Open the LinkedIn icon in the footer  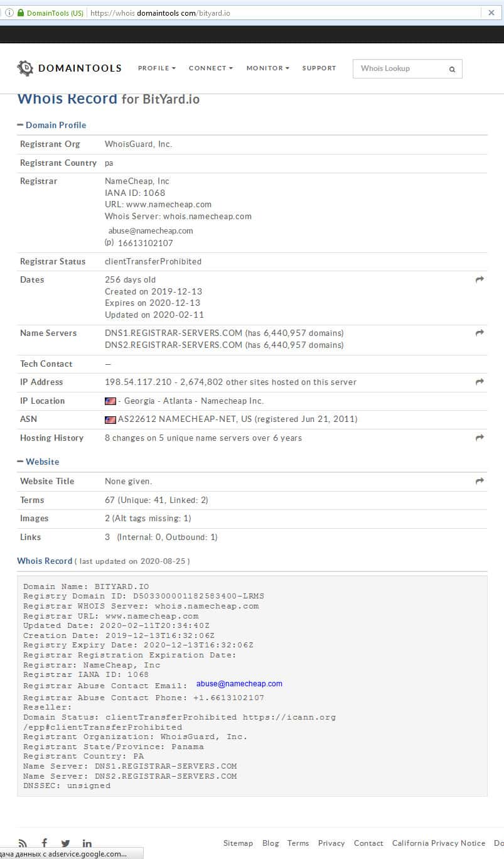[87, 843]
